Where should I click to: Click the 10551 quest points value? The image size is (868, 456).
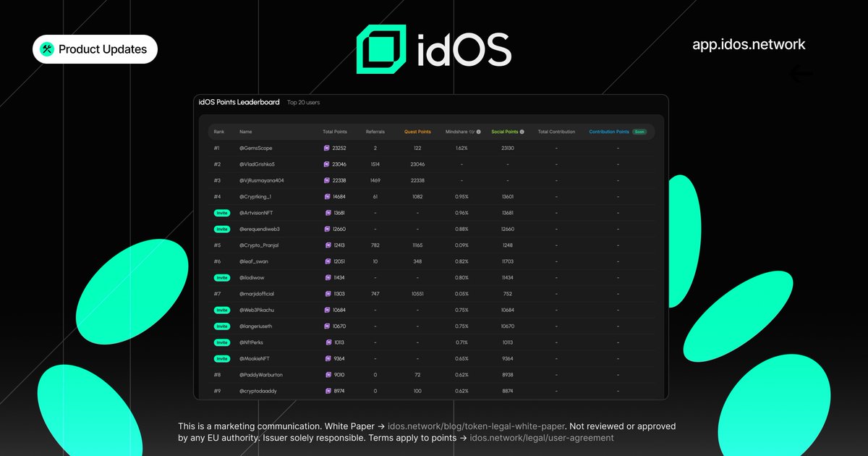tap(417, 294)
